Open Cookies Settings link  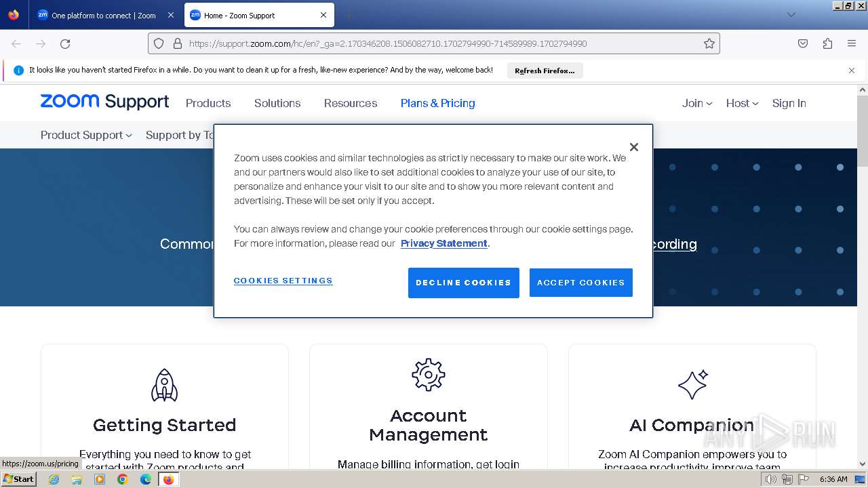[x=283, y=281]
